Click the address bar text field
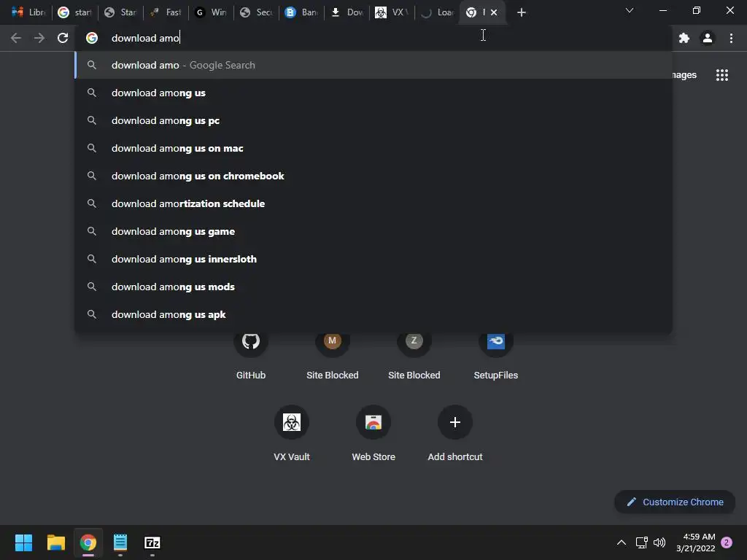This screenshot has width=747, height=560. click(373, 38)
